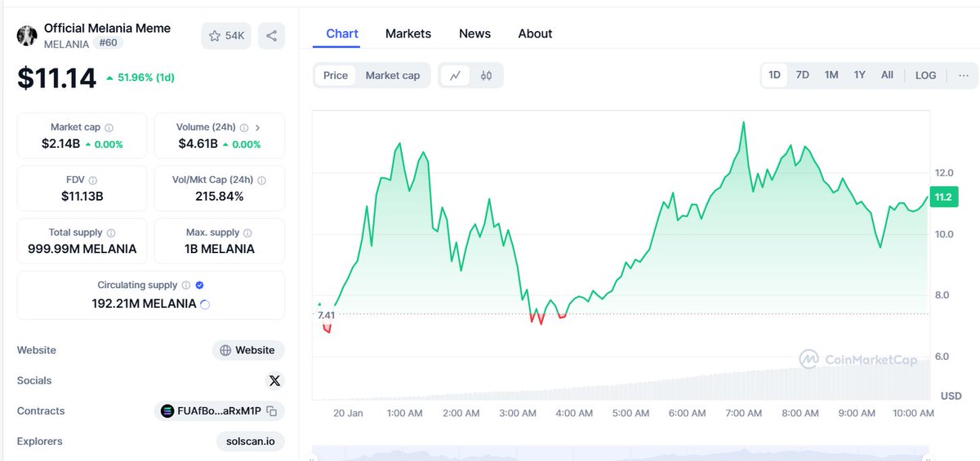Click the info icon next to FDV
The image size is (980, 461).
pyautogui.click(x=92, y=180)
